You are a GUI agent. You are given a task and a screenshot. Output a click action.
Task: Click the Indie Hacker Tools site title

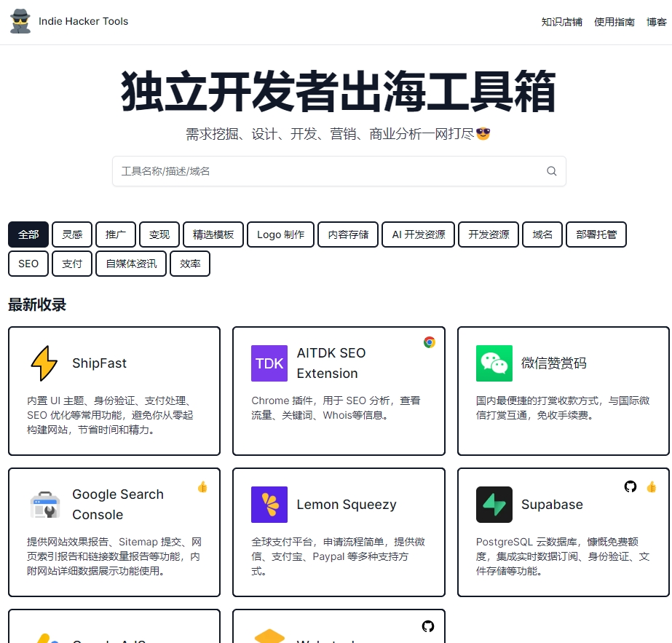(x=83, y=21)
